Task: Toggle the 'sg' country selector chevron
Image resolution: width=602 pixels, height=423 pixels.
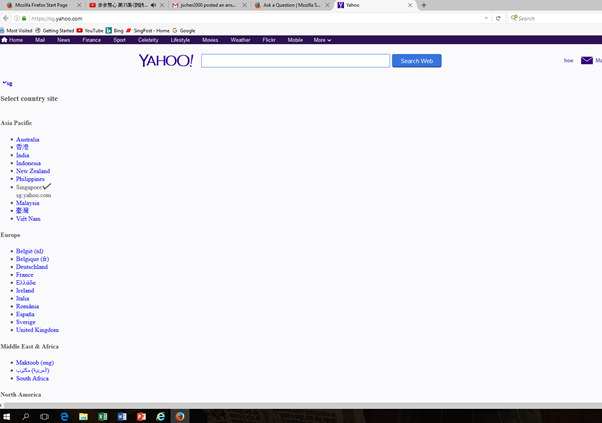Action: (7, 83)
